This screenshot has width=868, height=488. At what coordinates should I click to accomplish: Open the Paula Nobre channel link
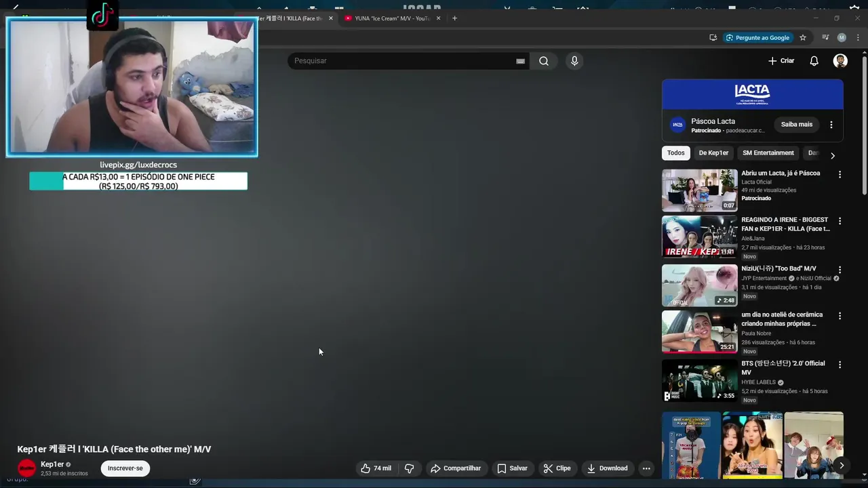(x=756, y=333)
